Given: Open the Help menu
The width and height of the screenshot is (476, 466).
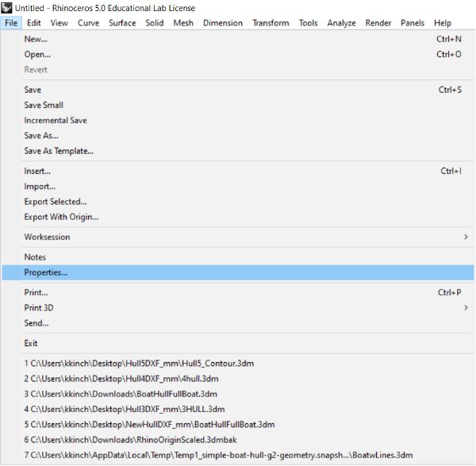Looking at the screenshot, I should [443, 23].
